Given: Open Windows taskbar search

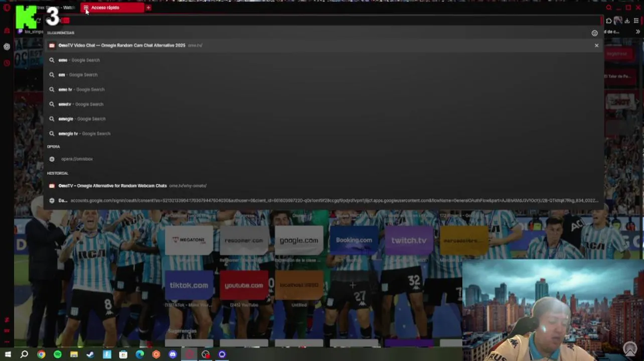Looking at the screenshot, I should (x=24, y=354).
